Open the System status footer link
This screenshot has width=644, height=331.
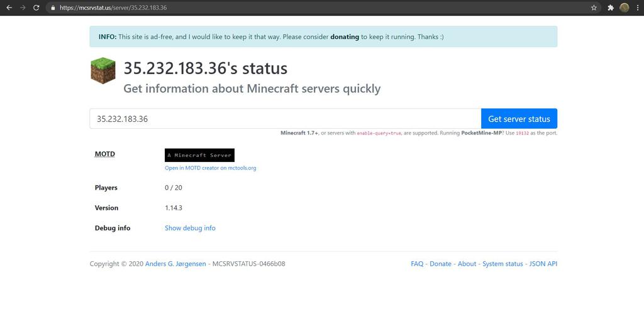(x=502, y=264)
